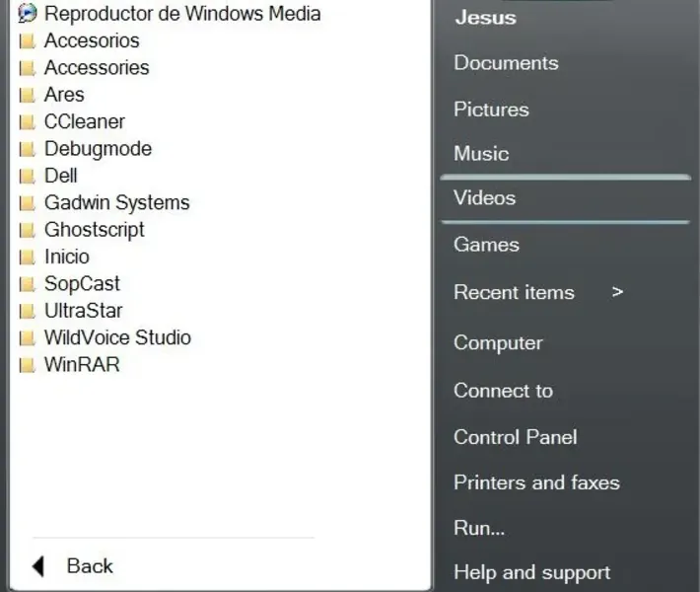Click the Ghostscript folder icon

pos(27,230)
